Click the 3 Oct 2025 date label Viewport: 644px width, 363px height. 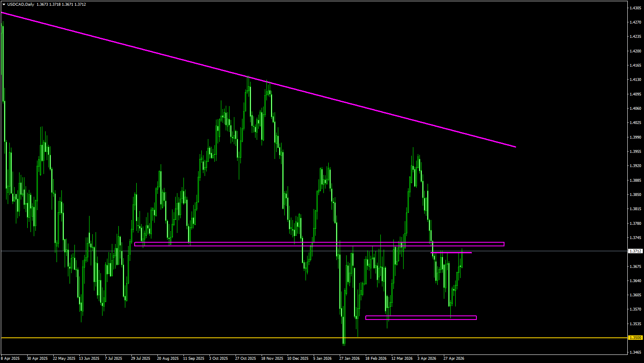(x=218, y=359)
